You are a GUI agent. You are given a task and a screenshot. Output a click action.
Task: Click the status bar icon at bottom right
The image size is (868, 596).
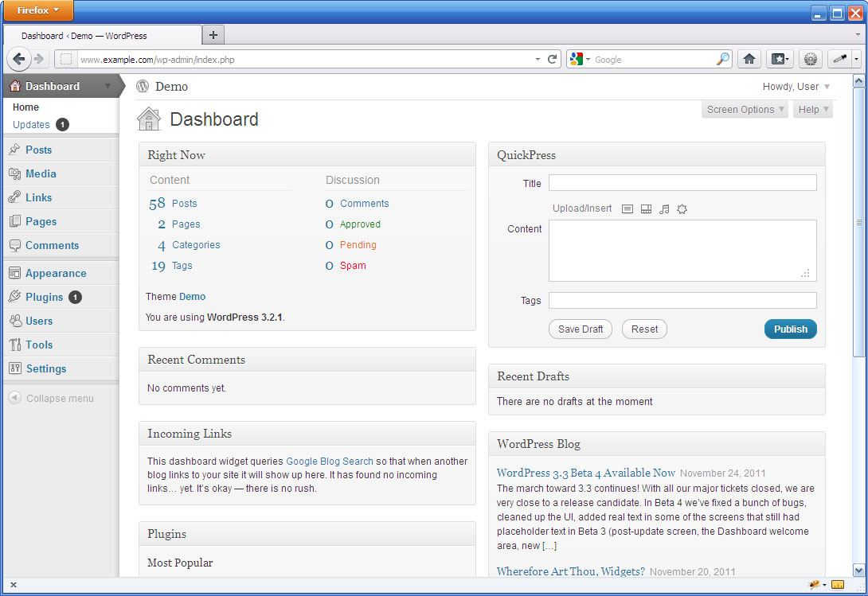(838, 585)
